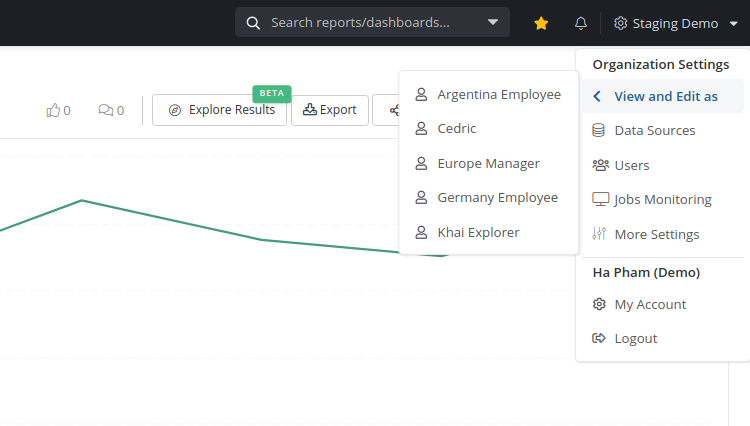Expand the search bar dropdown arrow
The image size is (750, 426).
coord(493,22)
